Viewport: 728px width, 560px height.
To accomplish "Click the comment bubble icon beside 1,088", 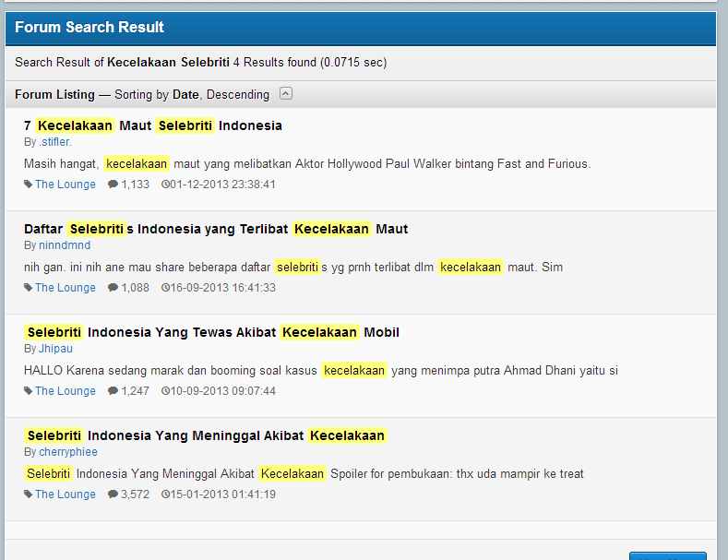I will click(x=113, y=288).
